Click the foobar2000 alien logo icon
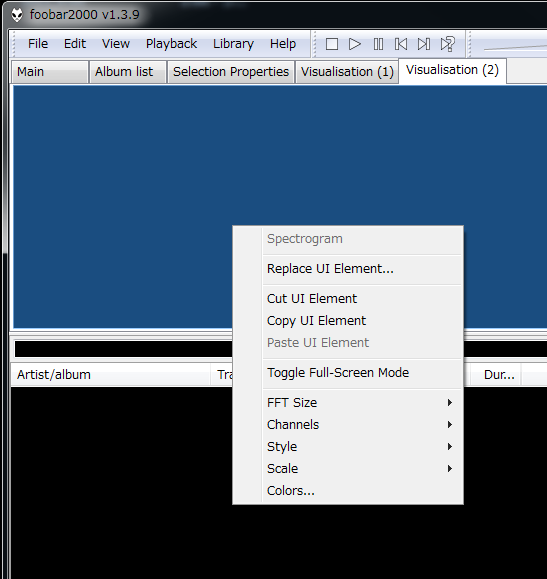 pyautogui.click(x=17, y=15)
